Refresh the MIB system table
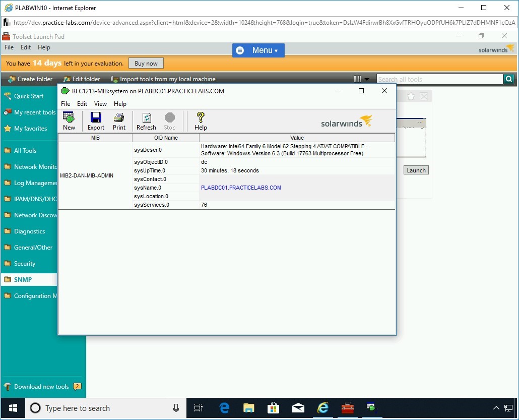This screenshot has height=420, width=519. [146, 121]
